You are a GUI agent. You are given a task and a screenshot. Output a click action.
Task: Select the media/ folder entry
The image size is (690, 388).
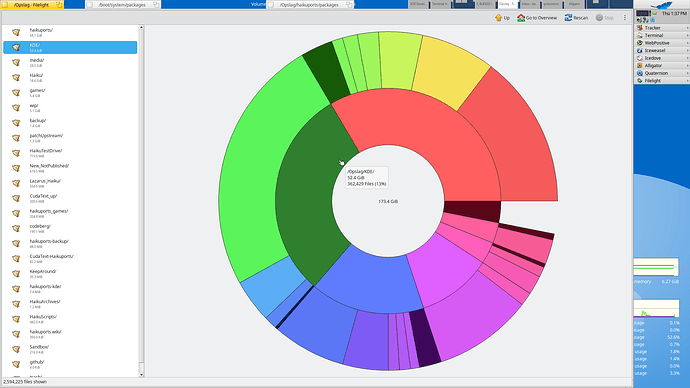point(70,62)
